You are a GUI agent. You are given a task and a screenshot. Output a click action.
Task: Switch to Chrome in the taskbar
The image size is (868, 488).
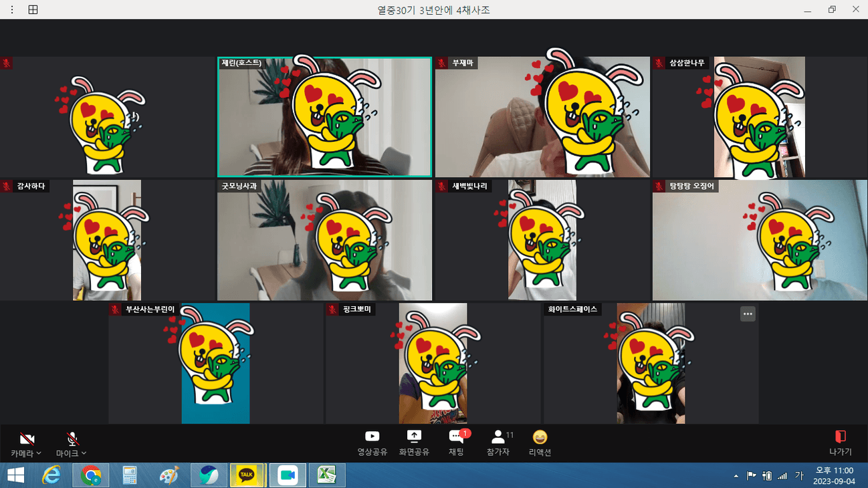point(90,475)
